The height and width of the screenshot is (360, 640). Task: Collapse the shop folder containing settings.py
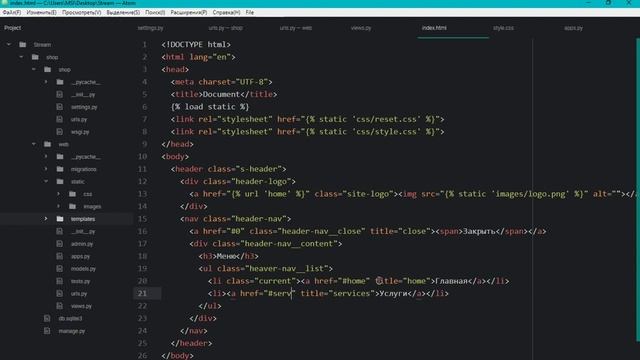pyautogui.click(x=34, y=69)
